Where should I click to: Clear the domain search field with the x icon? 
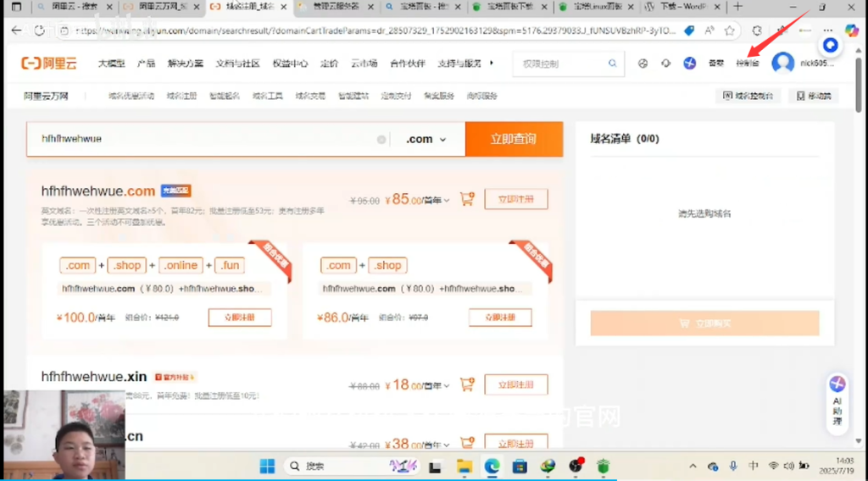381,140
